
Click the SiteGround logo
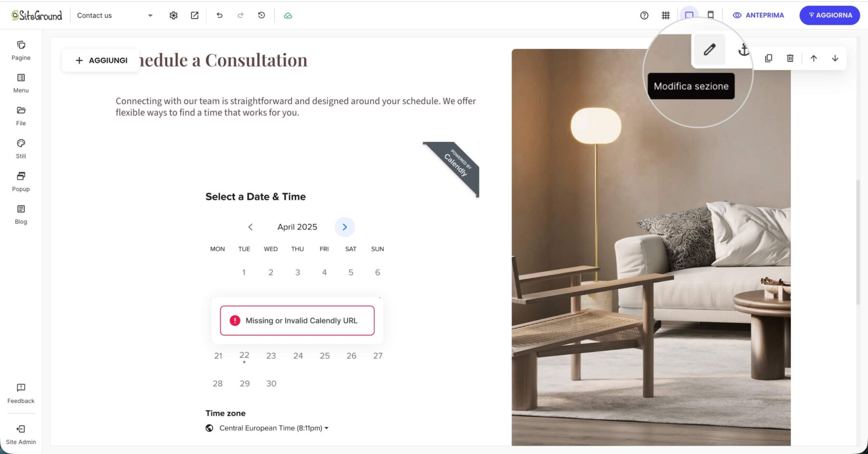[x=37, y=15]
